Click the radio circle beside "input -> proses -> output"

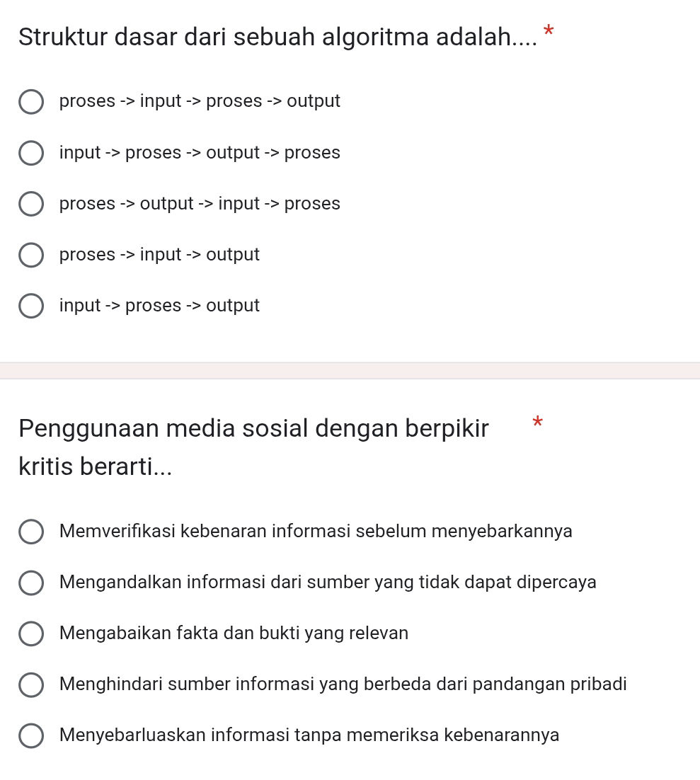[x=31, y=306]
